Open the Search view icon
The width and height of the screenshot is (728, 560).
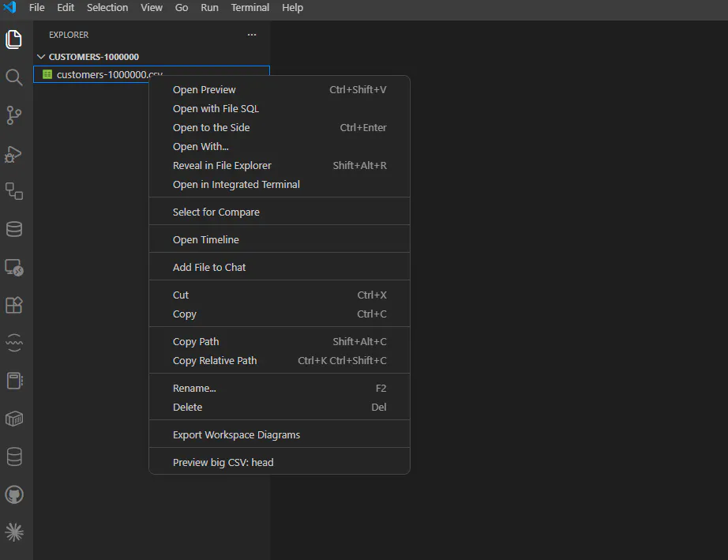tap(14, 77)
